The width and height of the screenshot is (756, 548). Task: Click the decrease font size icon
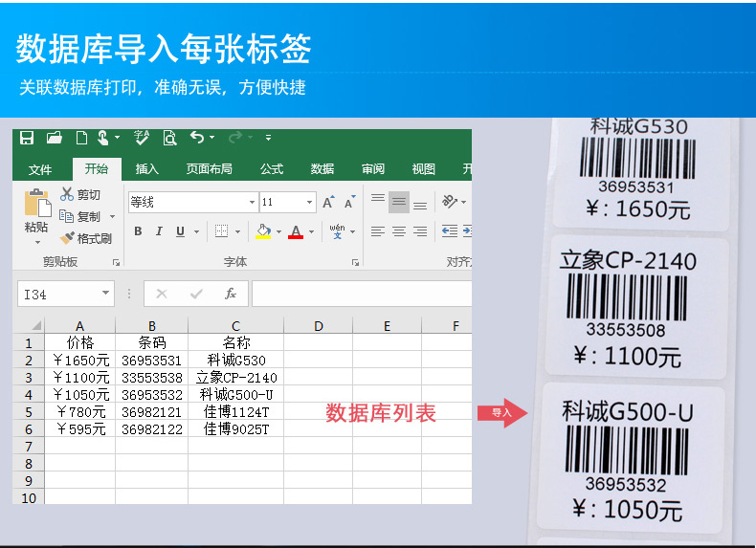pos(349,203)
